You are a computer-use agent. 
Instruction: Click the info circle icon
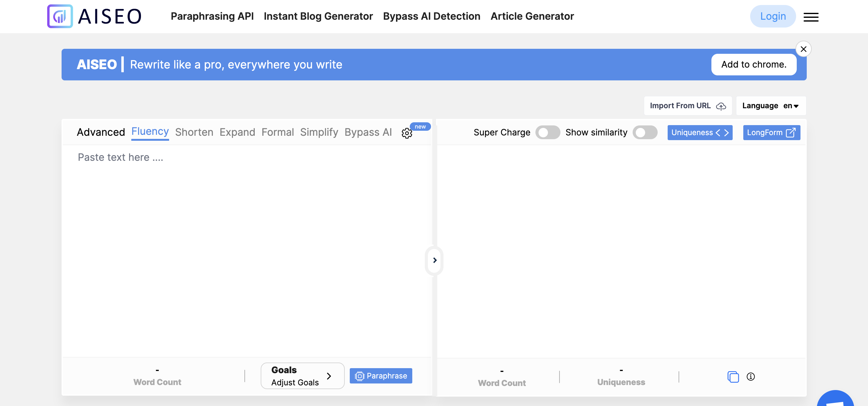pos(750,376)
